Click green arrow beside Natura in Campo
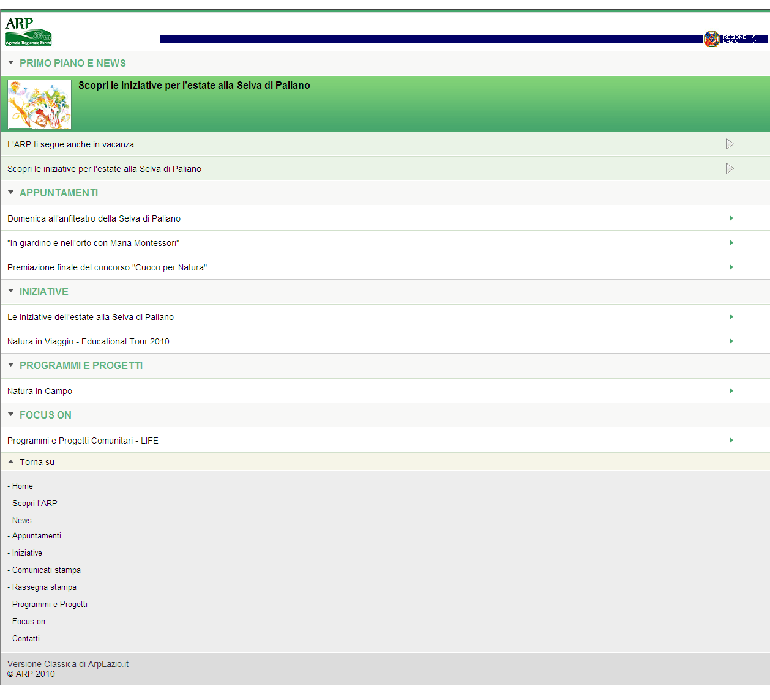 [731, 391]
